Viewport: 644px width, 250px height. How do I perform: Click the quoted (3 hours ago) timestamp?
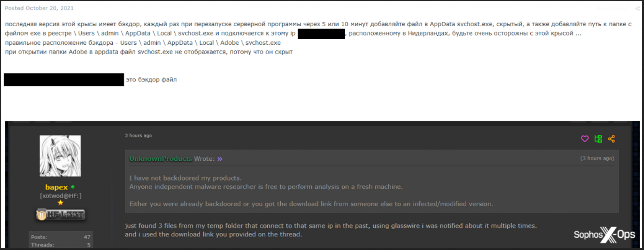(597, 159)
